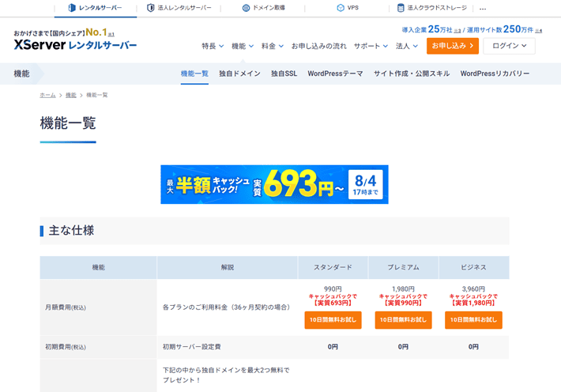Click the プレミアム column header
561x392 pixels.
pyautogui.click(x=403, y=267)
